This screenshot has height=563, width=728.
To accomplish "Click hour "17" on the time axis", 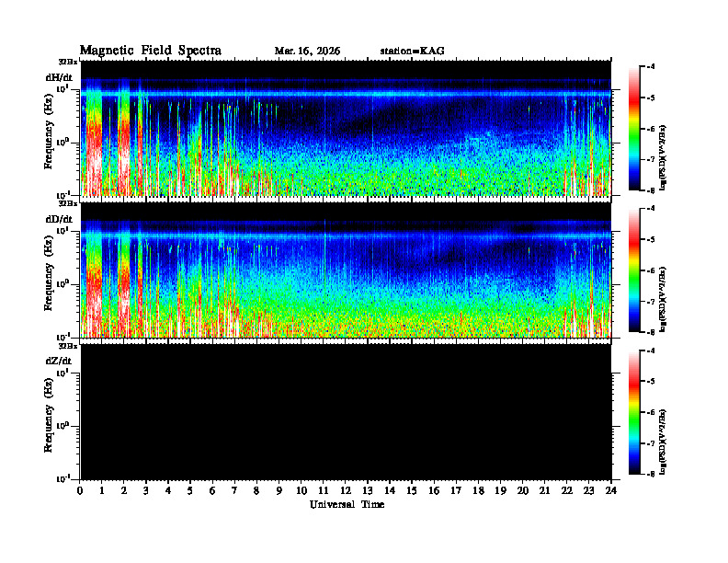I will coord(456,491).
